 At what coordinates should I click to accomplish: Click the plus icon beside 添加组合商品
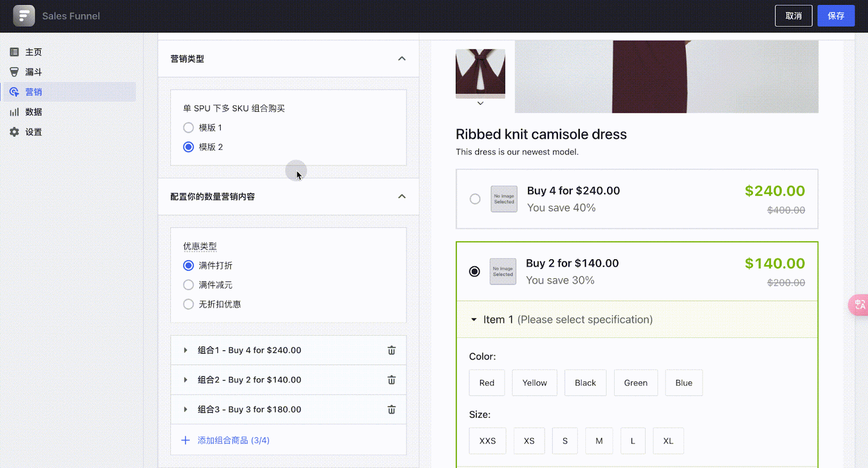[x=186, y=440]
